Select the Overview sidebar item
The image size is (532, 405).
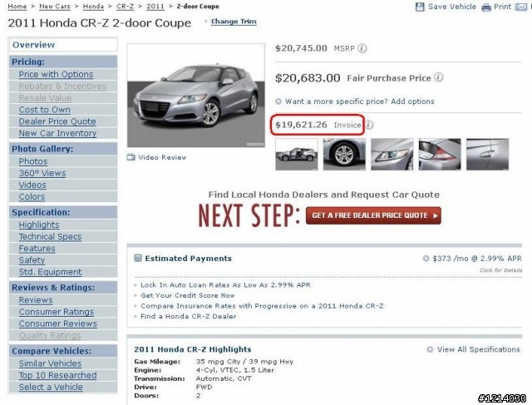tap(63, 45)
